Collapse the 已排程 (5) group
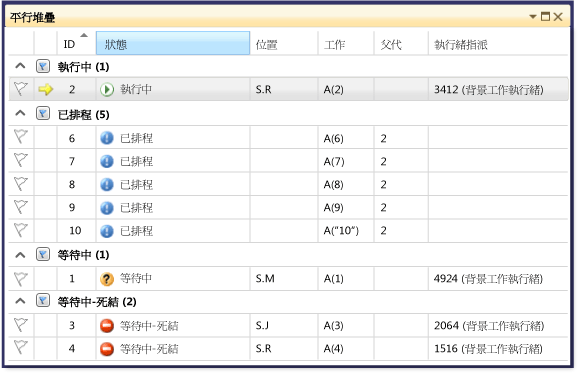 [20, 113]
